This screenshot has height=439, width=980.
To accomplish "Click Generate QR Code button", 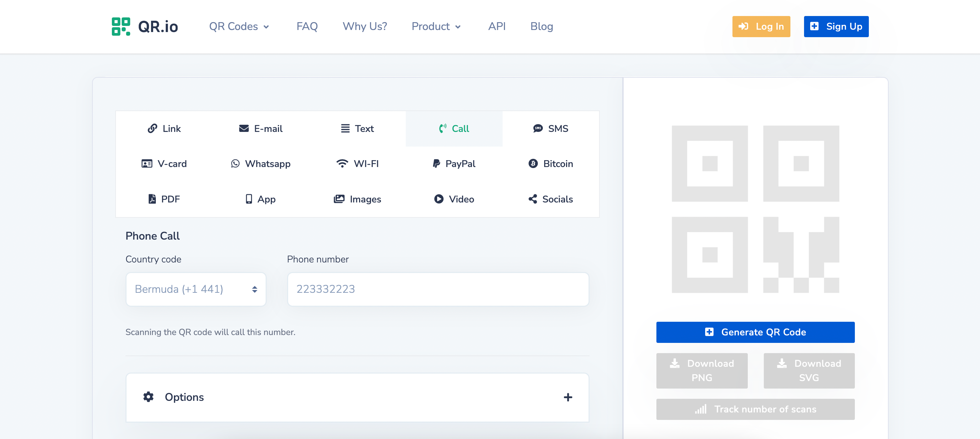I will pos(755,332).
